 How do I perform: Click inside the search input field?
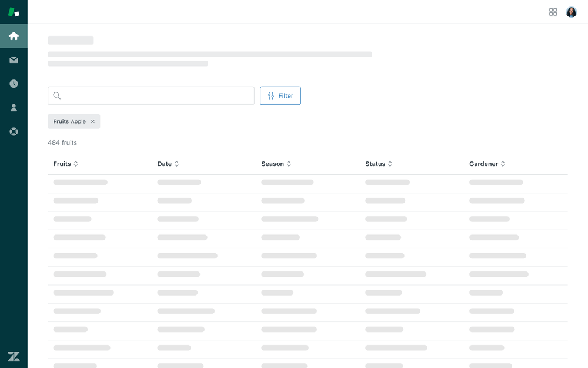147,95
